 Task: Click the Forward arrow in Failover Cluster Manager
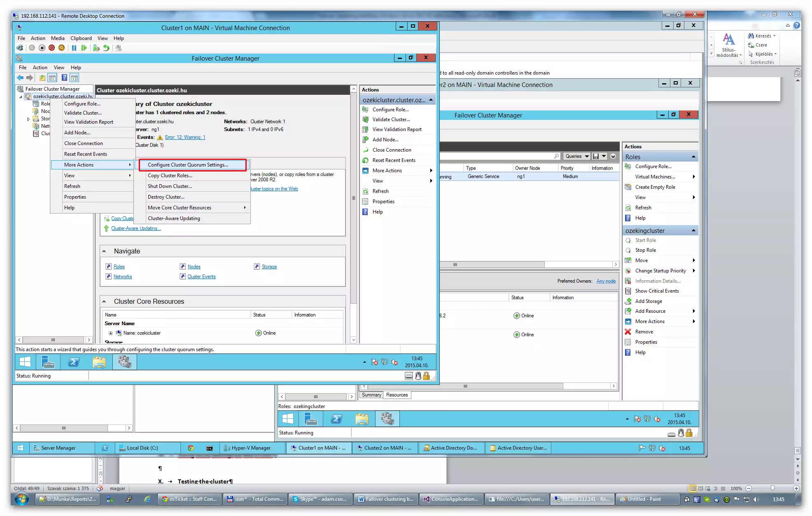click(x=30, y=77)
